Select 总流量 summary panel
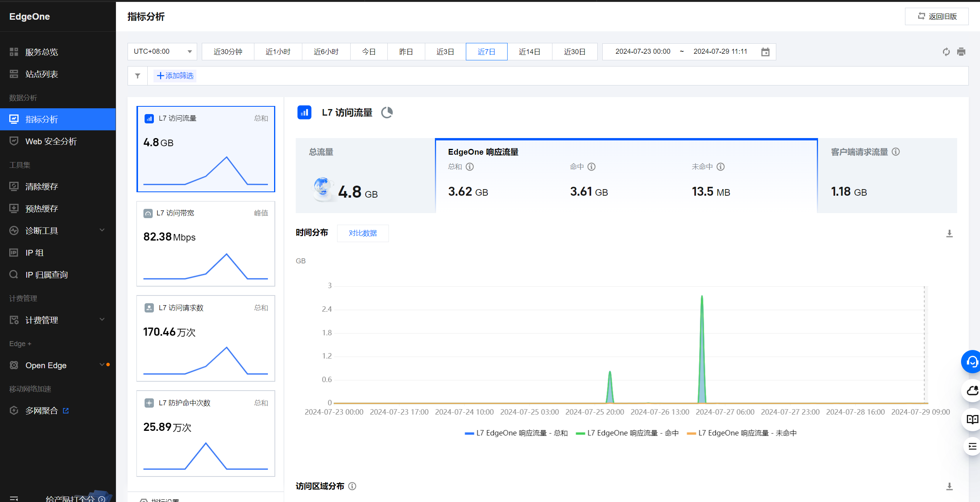The image size is (980, 502). pyautogui.click(x=365, y=176)
